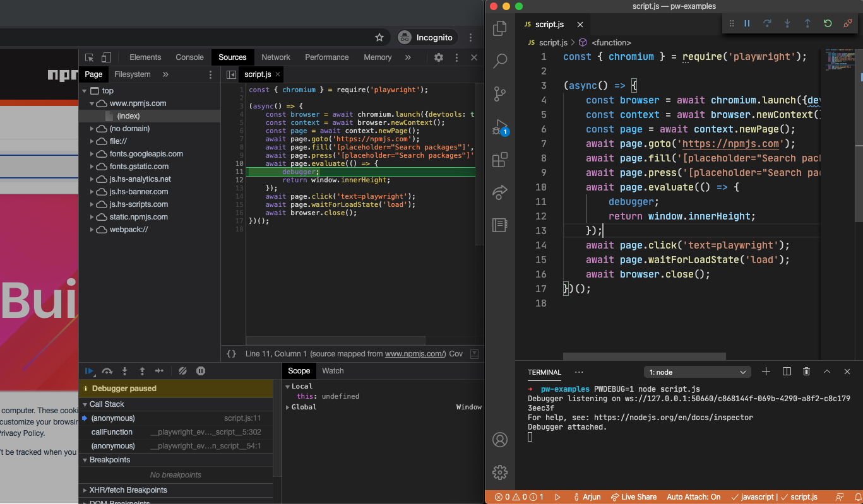Collapse the Breakpoints section
This screenshot has width=863, height=504.
pos(86,460)
